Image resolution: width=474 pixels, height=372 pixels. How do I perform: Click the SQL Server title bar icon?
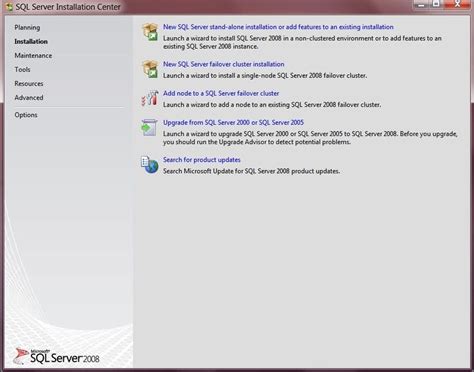pos(9,7)
